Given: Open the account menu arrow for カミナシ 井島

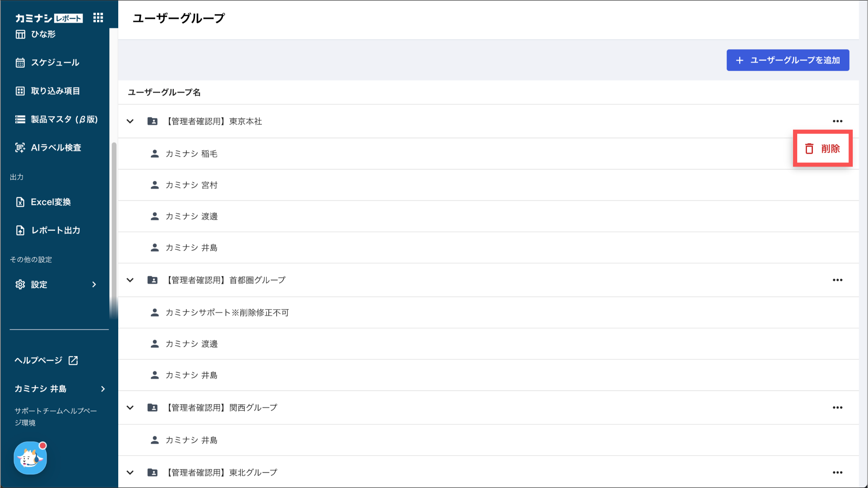Looking at the screenshot, I should 103,389.
